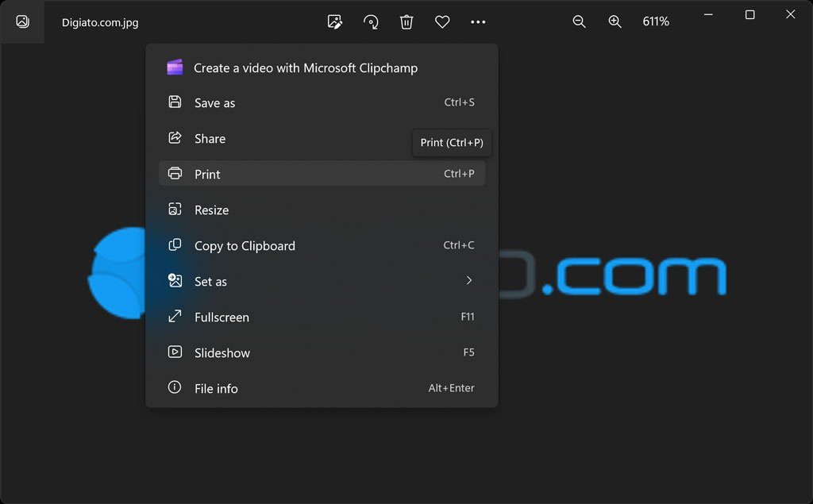
Task: Open the Edit image tool
Action: pos(335,21)
